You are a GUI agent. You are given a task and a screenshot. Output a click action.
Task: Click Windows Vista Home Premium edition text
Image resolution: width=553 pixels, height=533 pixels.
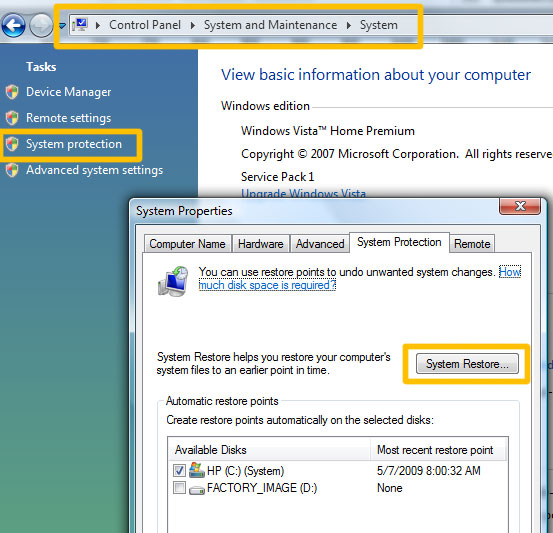click(328, 131)
